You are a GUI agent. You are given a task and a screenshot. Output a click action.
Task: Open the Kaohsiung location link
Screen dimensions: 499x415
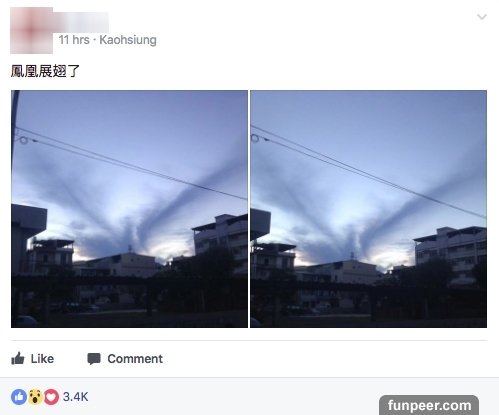click(x=128, y=40)
